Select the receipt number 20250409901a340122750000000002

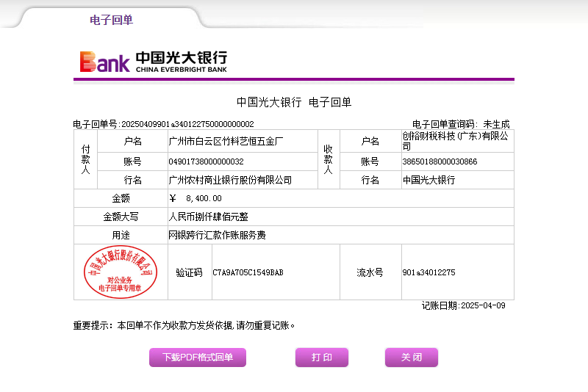coord(187,124)
